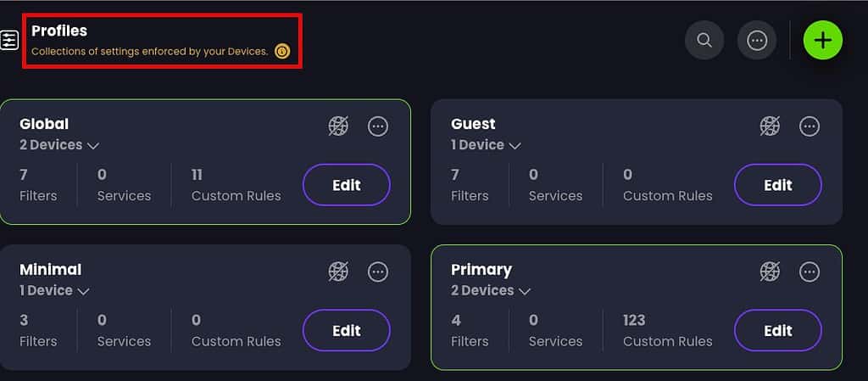Image resolution: width=868 pixels, height=381 pixels.
Task: Toggle the crossed globe icon on Guest
Action: tap(770, 126)
